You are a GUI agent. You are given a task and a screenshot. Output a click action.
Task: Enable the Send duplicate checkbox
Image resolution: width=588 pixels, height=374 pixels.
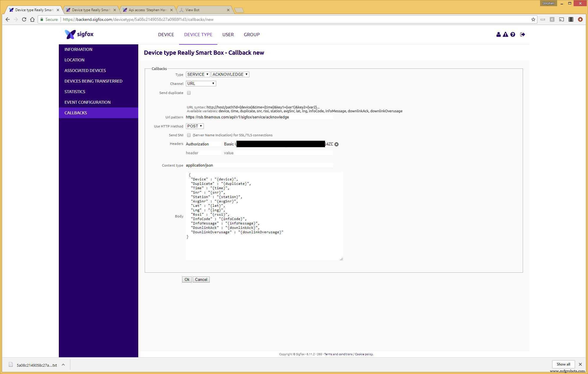pyautogui.click(x=189, y=93)
